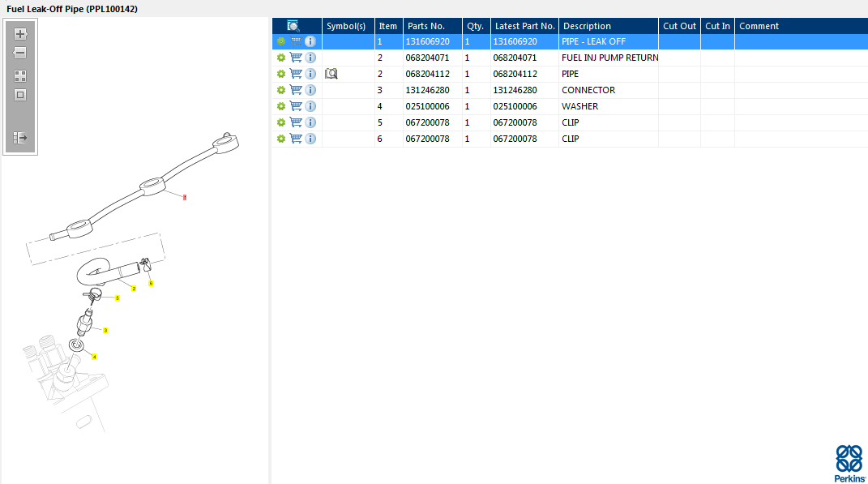Screen dimensions: 868x484
Task: Click the four-square grid view icon
Action: 20,76
